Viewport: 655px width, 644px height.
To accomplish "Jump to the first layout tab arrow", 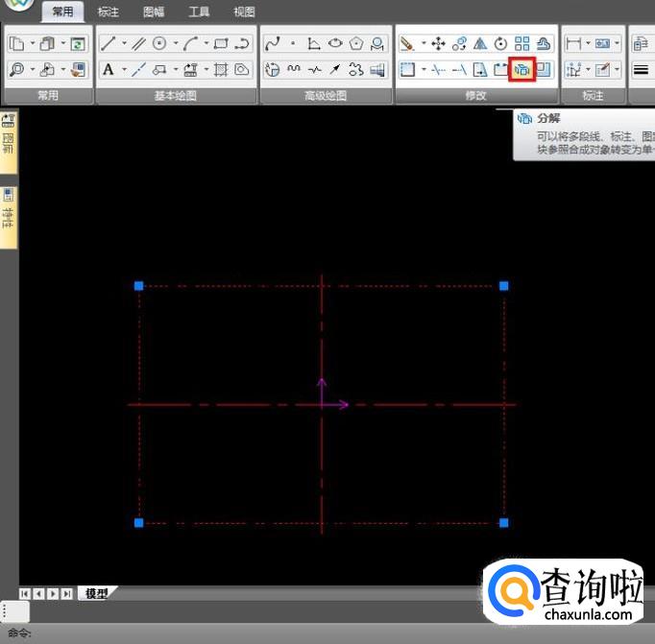I will (x=25, y=594).
